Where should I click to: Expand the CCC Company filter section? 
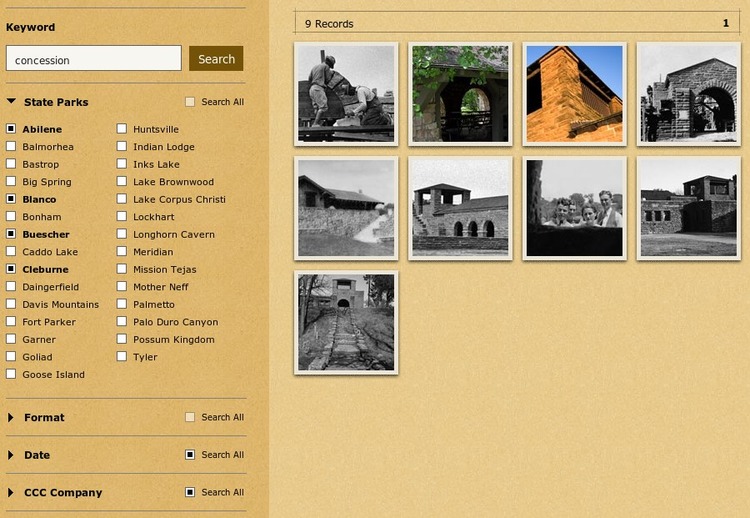click(12, 492)
